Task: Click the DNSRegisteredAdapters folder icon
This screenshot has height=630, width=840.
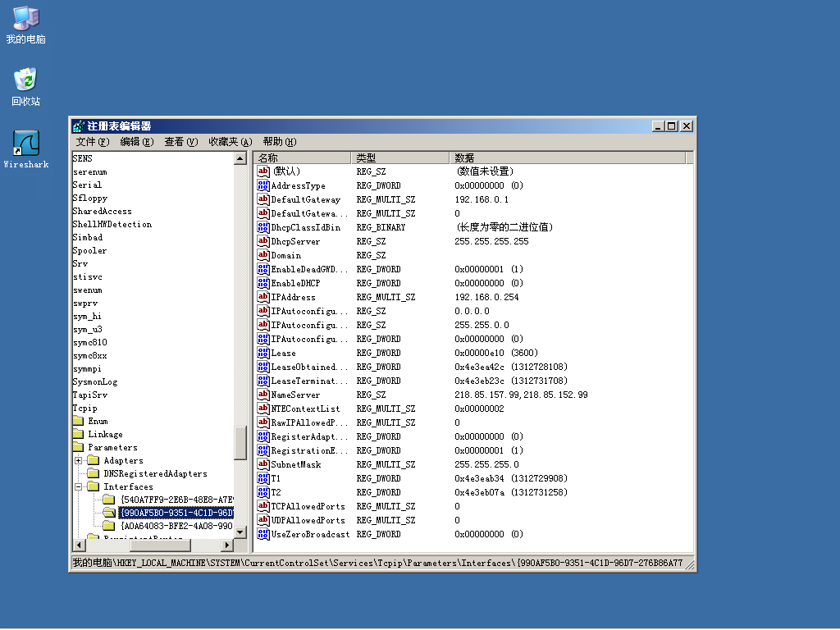Action: 94,473
